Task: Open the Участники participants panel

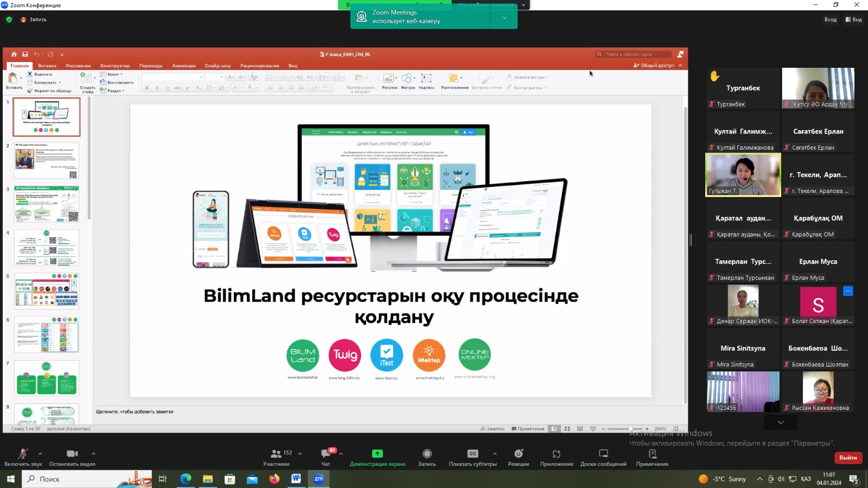Action: pyautogui.click(x=277, y=457)
